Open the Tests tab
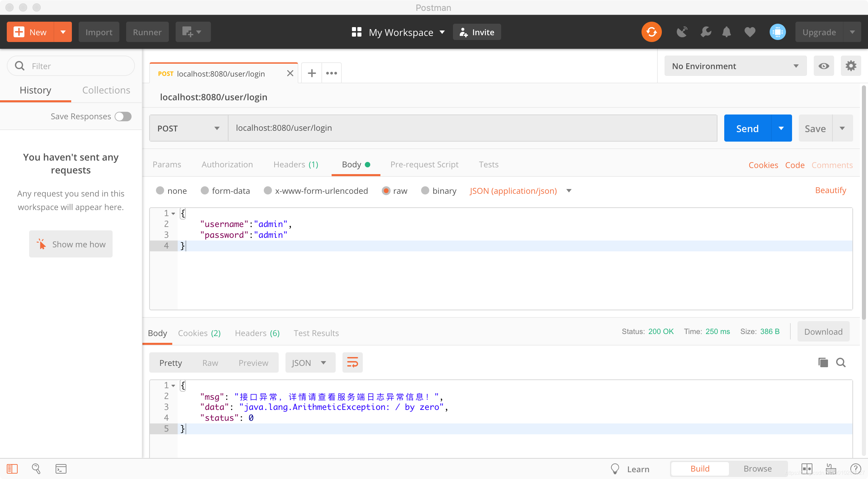 point(489,164)
